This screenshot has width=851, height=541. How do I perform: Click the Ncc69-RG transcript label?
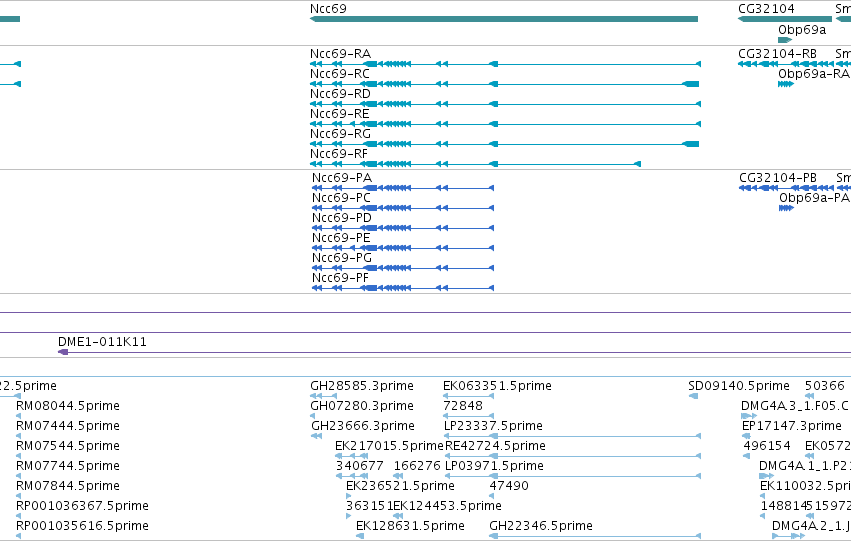340,134
